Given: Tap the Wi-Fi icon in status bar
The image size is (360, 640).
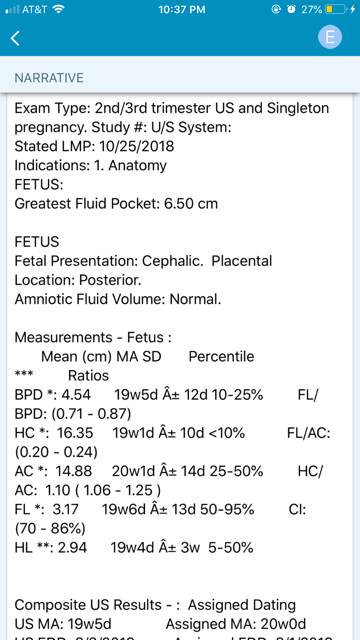Looking at the screenshot, I should (60, 9).
